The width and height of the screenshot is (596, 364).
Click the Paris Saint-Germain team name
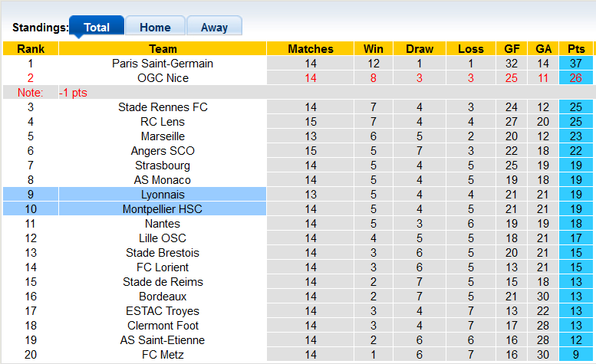[x=163, y=64]
